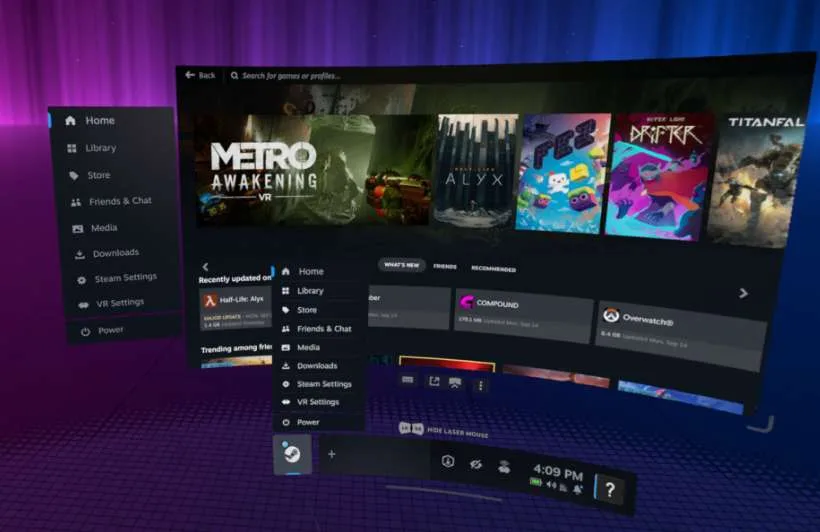Screen dimensions: 820x532
Task: Open the Hyper Light Drifter cover
Action: click(x=660, y=176)
